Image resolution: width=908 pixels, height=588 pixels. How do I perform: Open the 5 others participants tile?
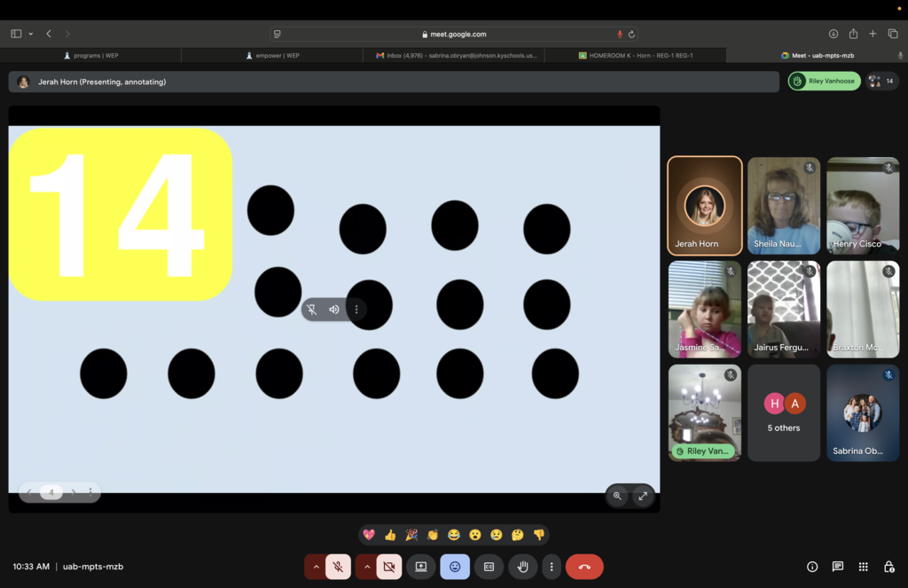pos(783,413)
